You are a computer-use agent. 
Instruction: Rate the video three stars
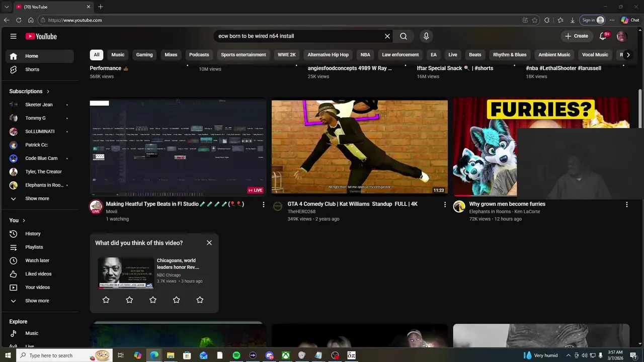pos(153,300)
